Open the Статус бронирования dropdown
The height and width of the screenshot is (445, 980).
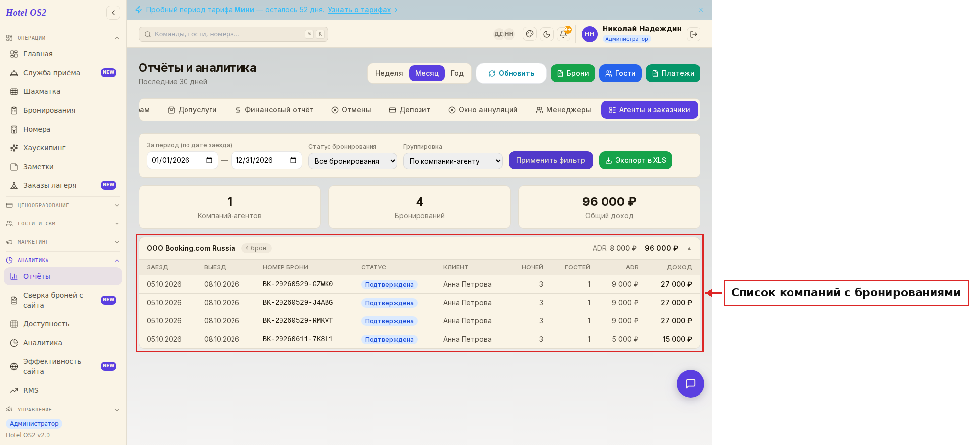[353, 161]
